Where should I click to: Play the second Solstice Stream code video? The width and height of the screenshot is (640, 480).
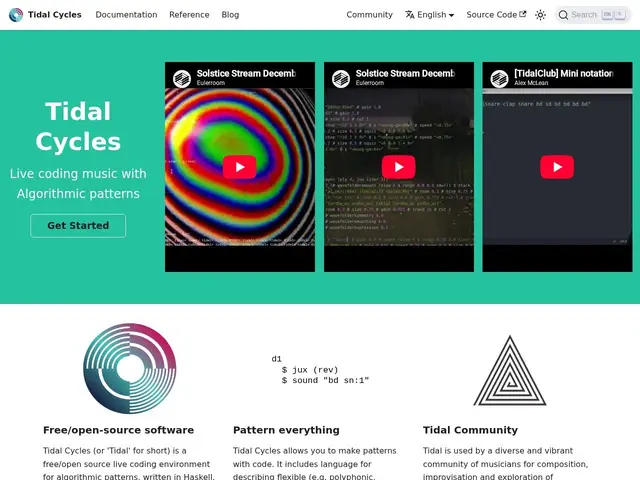(x=398, y=167)
